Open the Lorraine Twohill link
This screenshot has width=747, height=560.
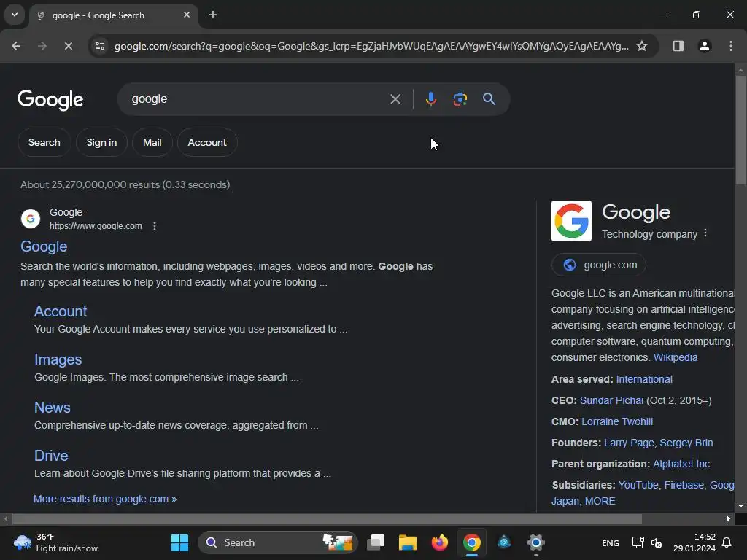[x=617, y=421]
